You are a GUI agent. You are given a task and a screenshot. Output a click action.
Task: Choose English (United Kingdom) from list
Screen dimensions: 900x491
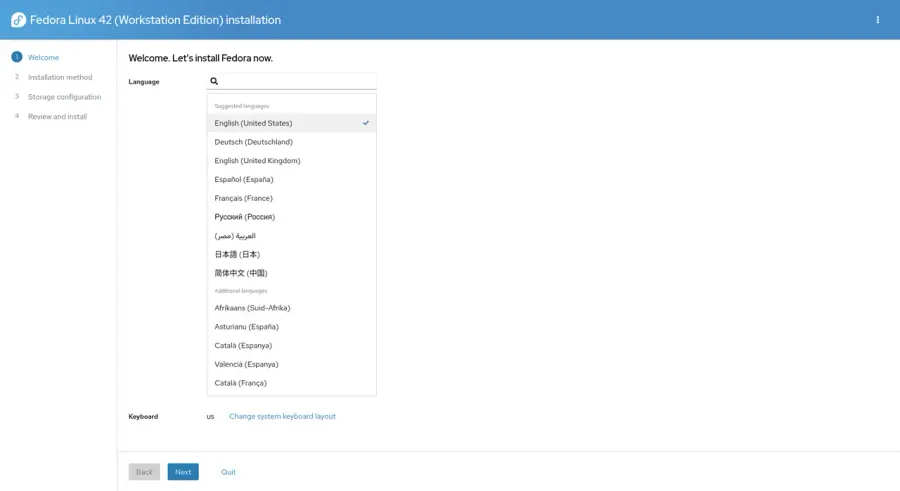coord(292,161)
